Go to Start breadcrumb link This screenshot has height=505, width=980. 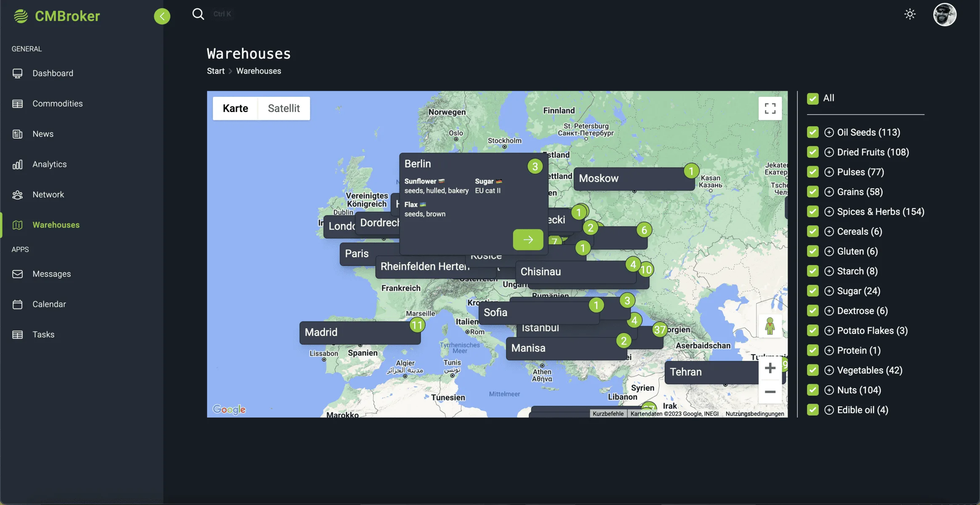pos(216,71)
